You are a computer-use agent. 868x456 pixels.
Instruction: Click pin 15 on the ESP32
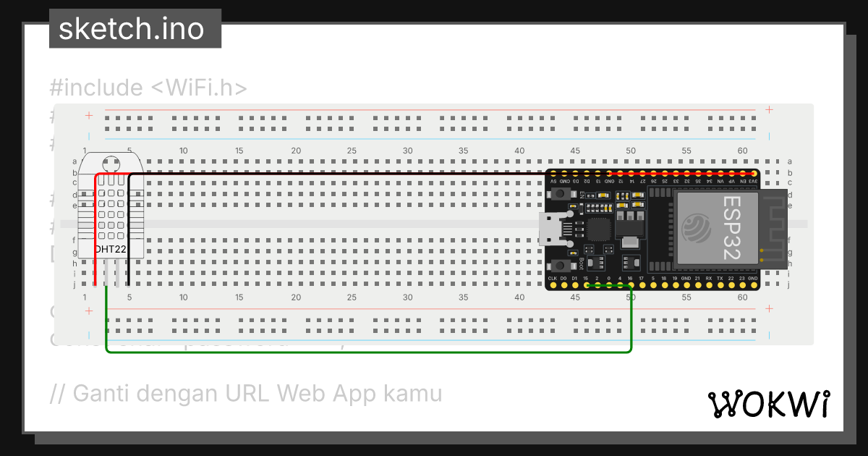click(587, 286)
